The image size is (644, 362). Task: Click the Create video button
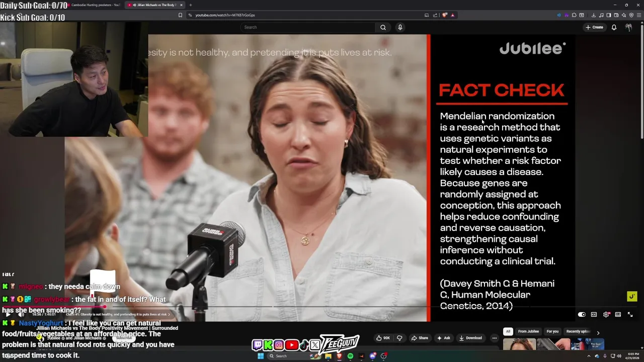pos(594,27)
